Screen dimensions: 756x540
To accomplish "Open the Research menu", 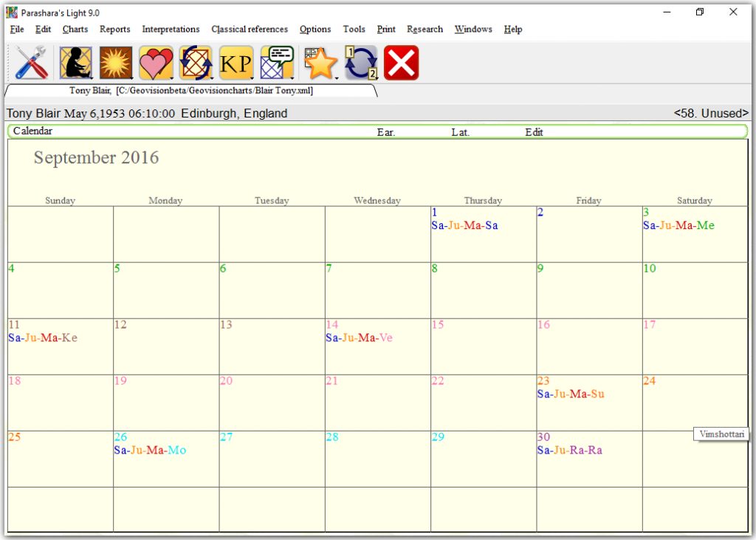I will pos(425,30).
